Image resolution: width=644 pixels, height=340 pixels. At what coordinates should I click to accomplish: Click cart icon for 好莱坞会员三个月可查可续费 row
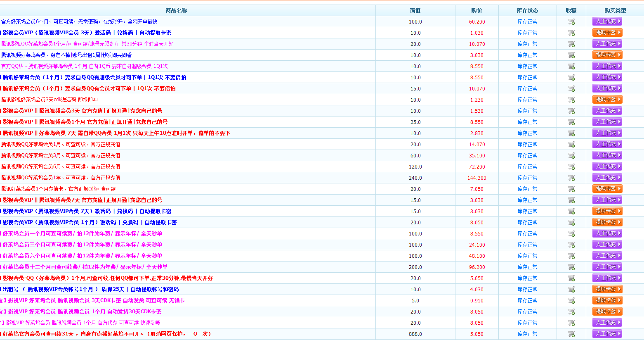571,245
